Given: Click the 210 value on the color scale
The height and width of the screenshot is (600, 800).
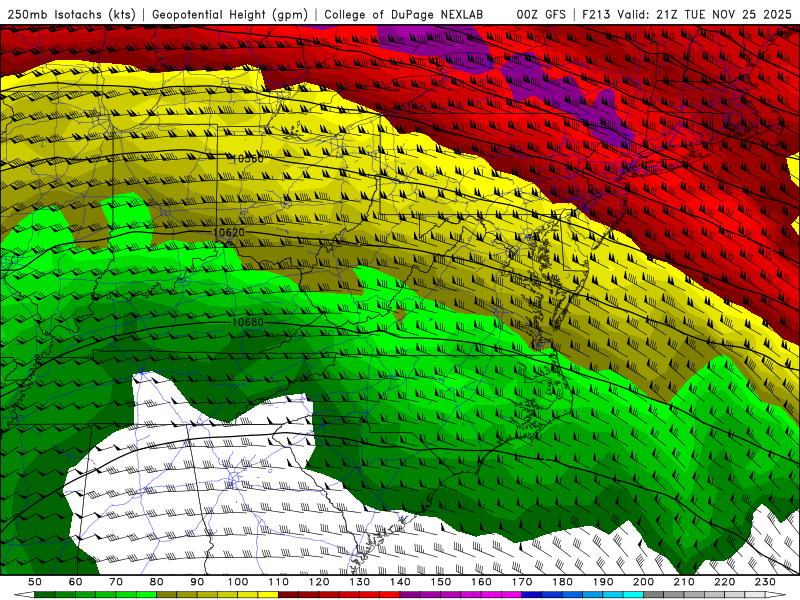Looking at the screenshot, I should [684, 582].
